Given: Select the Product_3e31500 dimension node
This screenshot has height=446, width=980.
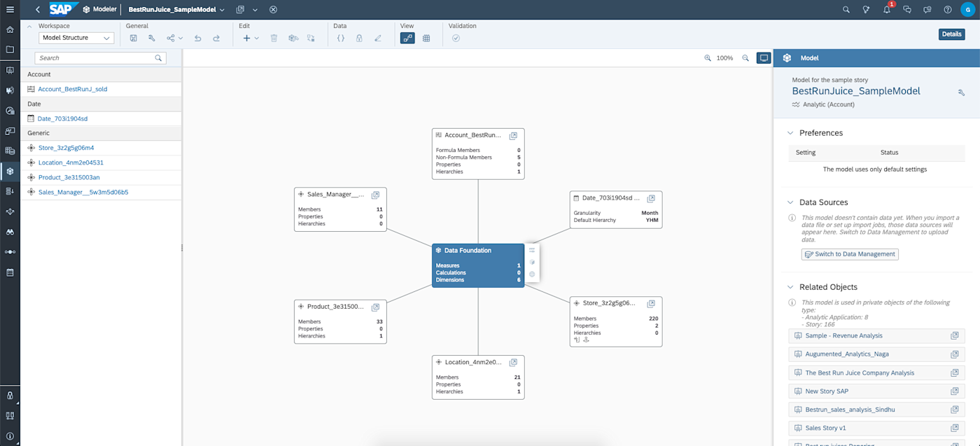Looking at the screenshot, I should [x=340, y=321].
